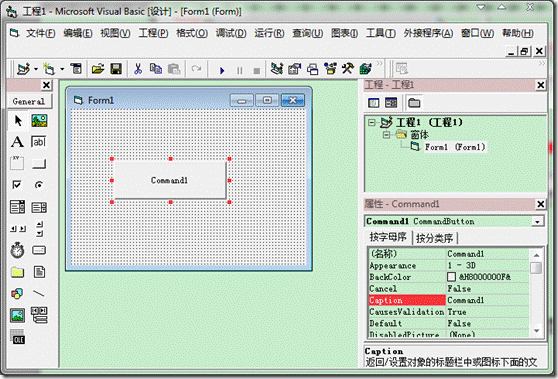Image resolution: width=558 pixels, height=379 pixels.
Task: Select the Shape control tool
Action: point(17,294)
